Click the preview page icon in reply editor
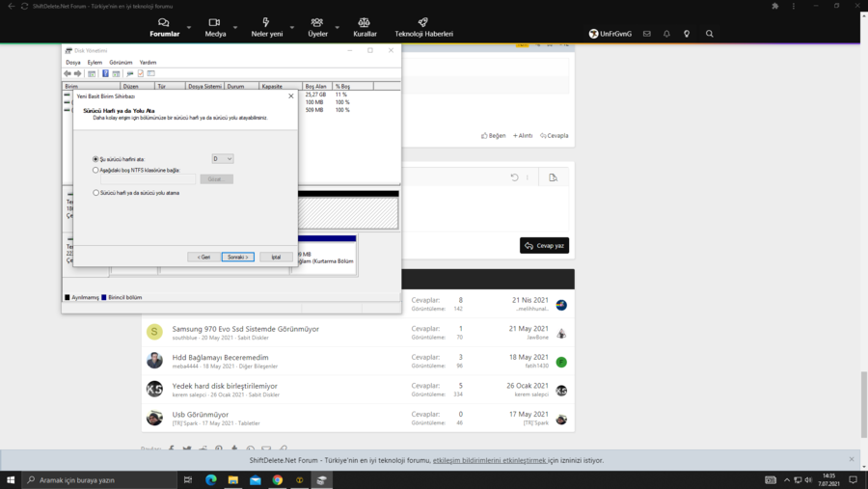Screen dimensions: 868x489 (553, 177)
